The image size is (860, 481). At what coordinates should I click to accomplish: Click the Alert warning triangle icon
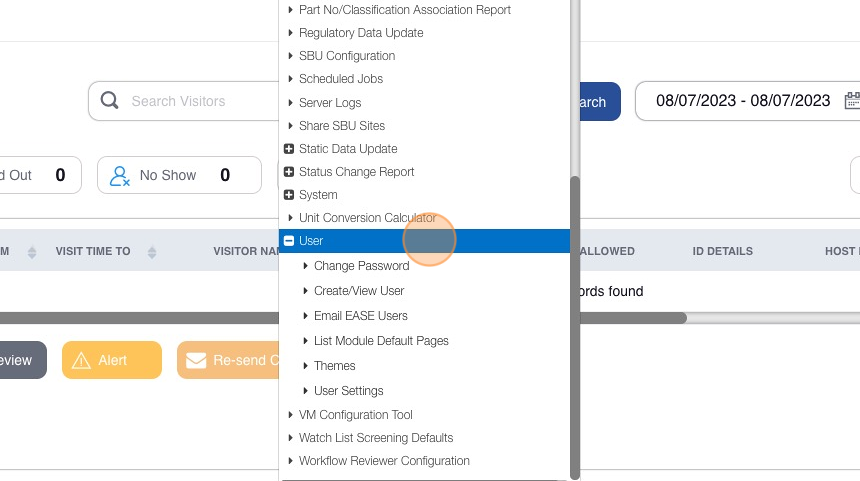pos(81,360)
